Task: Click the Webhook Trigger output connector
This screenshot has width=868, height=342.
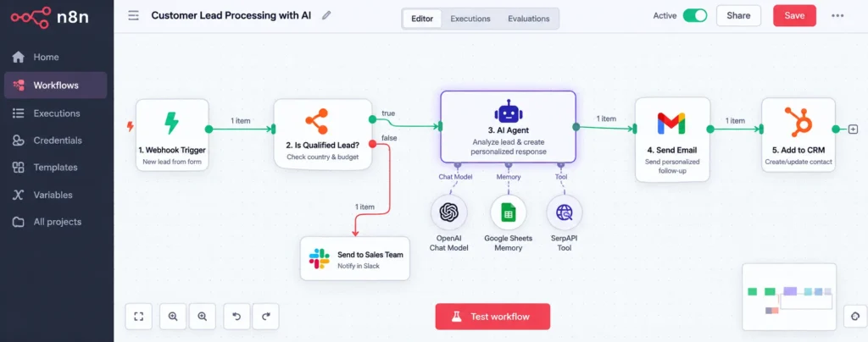Action: click(209, 130)
